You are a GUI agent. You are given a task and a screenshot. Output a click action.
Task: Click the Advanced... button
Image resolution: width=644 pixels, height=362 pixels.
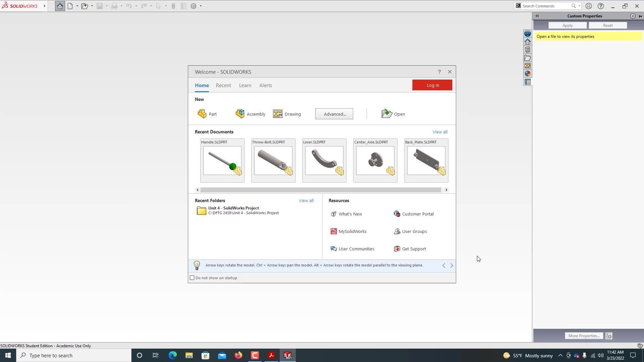tap(334, 114)
